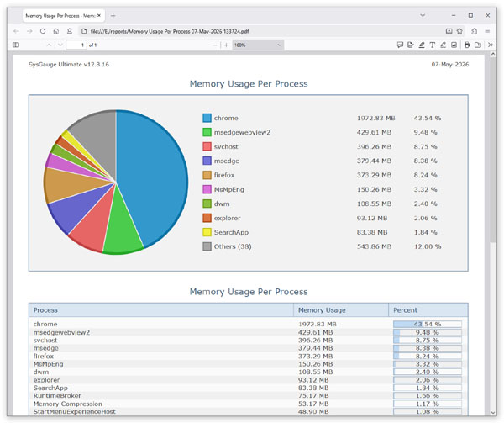Viewport: 504px width, 423px height.
Task: Click RuntimeBroker in the process table
Action: 57,395
